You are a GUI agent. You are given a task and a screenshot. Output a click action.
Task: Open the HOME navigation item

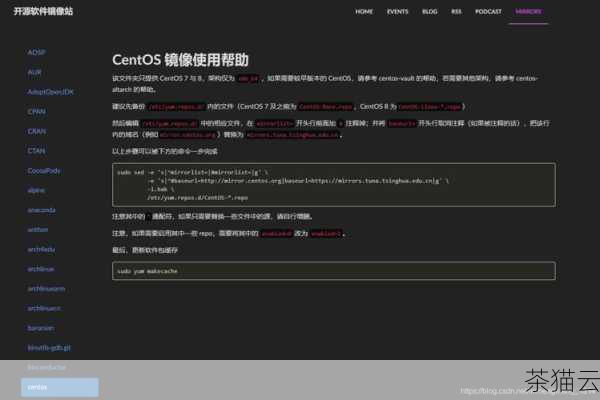(364, 12)
